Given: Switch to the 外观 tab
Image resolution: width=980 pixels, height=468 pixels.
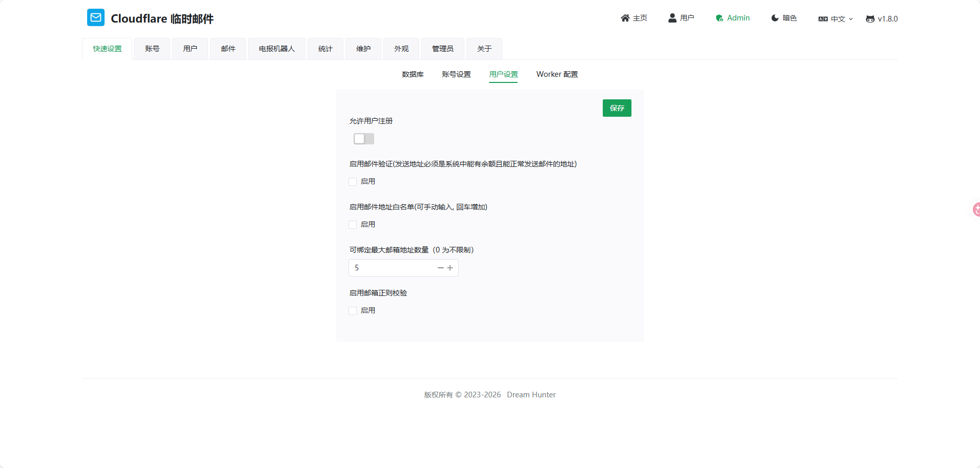Looking at the screenshot, I should point(401,49).
